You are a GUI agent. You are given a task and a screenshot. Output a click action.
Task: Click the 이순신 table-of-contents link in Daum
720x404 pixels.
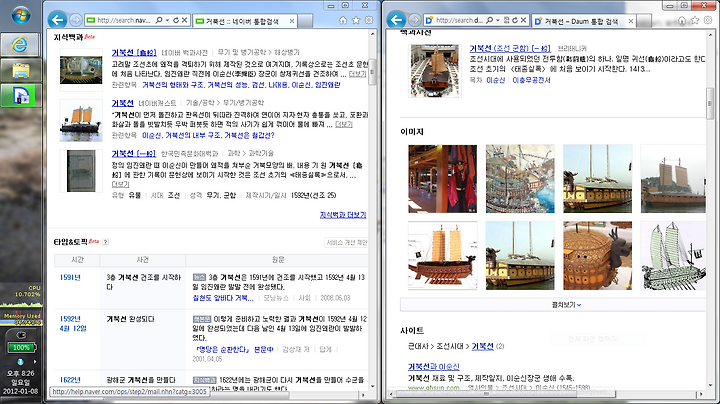495,80
